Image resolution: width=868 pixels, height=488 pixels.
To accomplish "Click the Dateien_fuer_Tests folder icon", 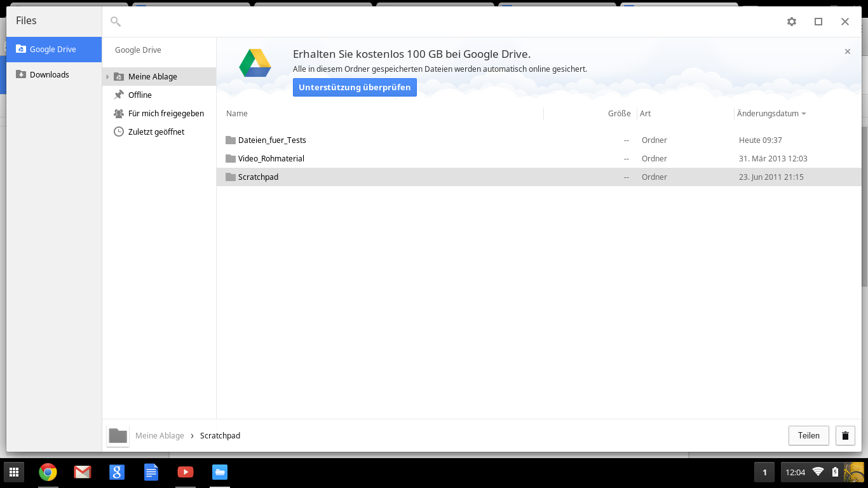I will pyautogui.click(x=231, y=140).
